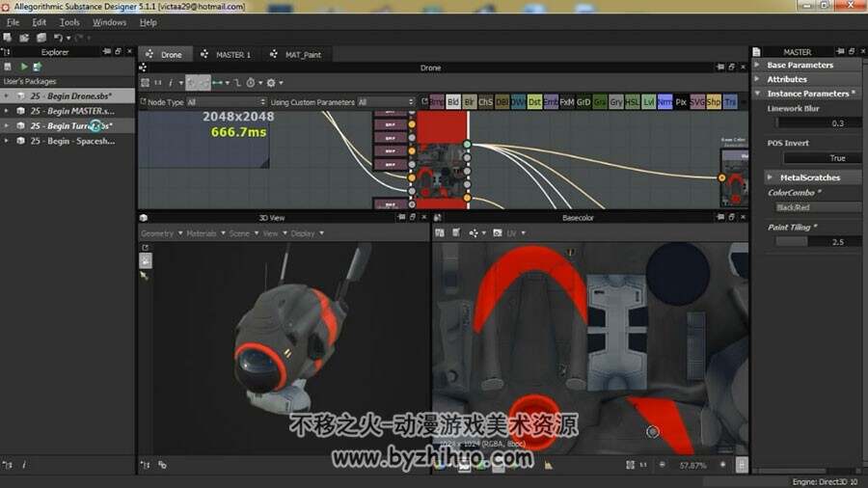Add a Gradient (GrD) node
868x488 pixels.
pyautogui.click(x=583, y=102)
